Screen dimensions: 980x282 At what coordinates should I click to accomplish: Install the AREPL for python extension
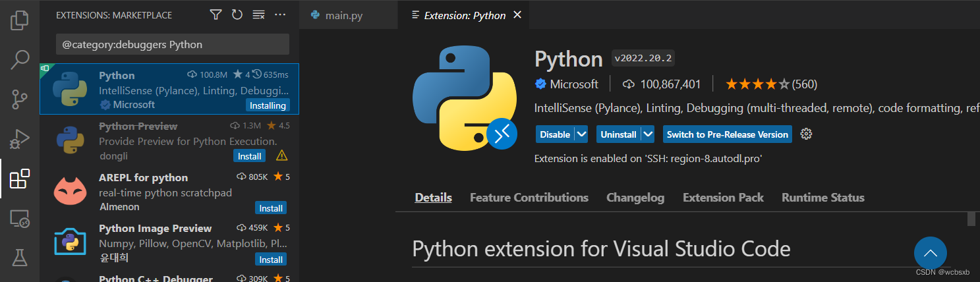click(270, 208)
